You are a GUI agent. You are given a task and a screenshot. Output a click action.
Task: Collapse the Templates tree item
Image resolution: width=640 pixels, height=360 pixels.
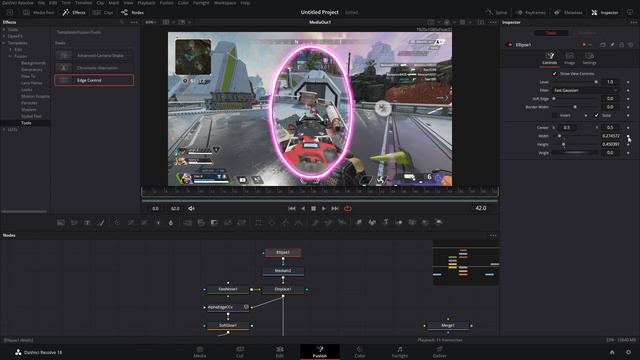coord(4,43)
